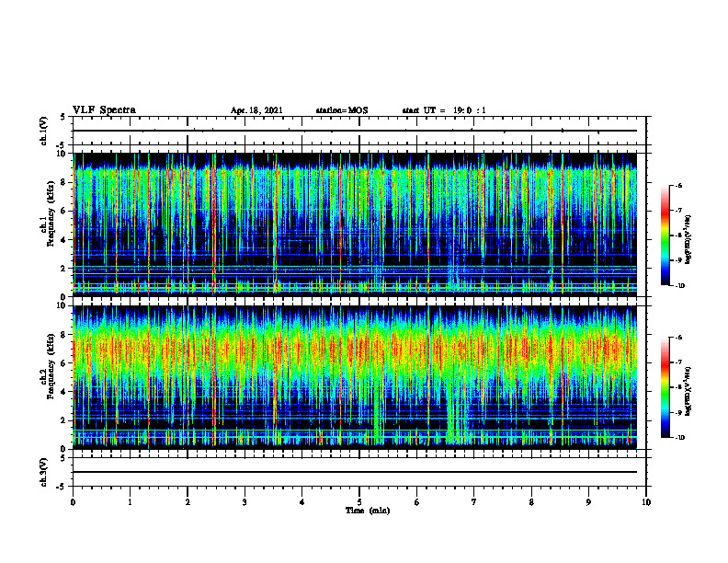
Task: Click the ch.1 spectrogram color scale bar
Action: click(665, 236)
